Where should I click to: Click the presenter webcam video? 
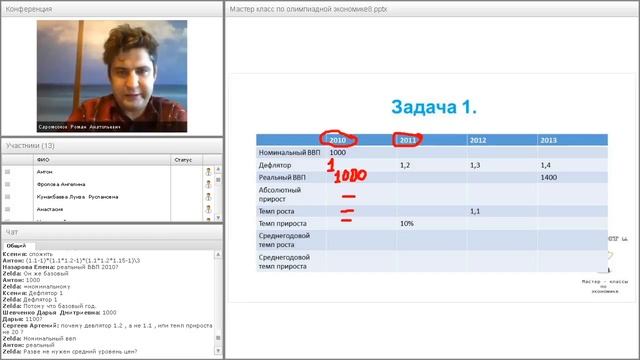point(112,76)
